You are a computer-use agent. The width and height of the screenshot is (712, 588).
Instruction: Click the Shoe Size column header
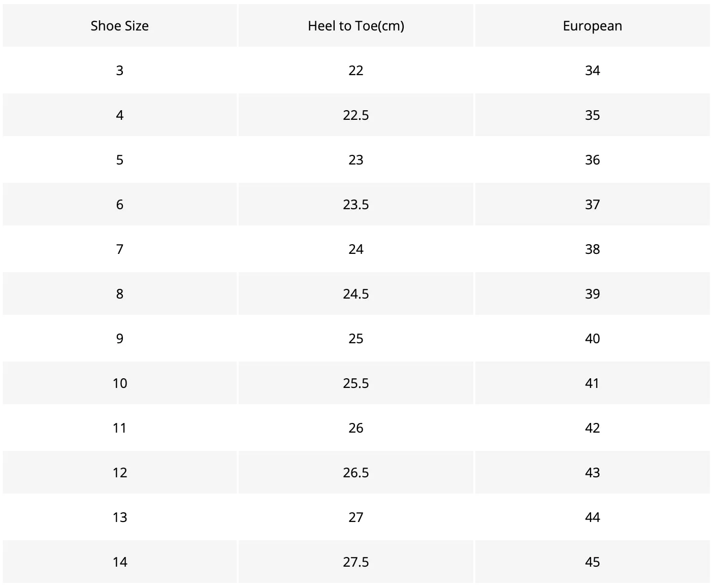tap(120, 26)
